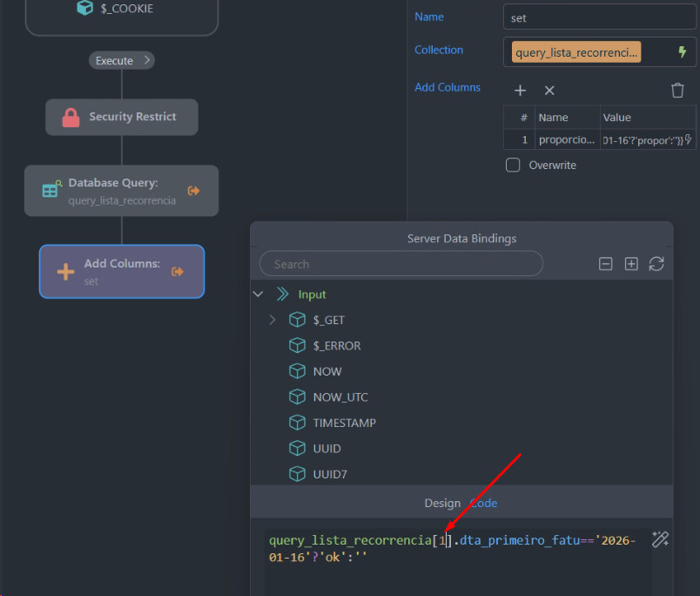Click the remove column X icon
The height and width of the screenshot is (596, 700).
tap(549, 91)
